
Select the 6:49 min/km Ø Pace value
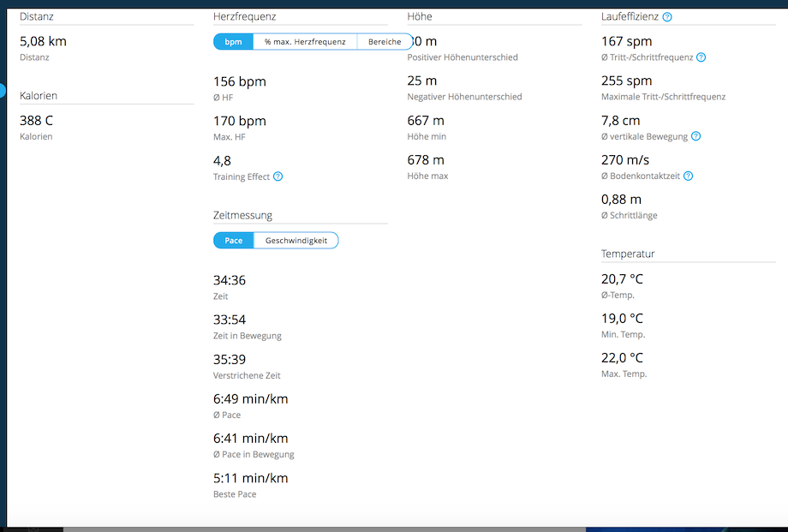pyautogui.click(x=250, y=399)
